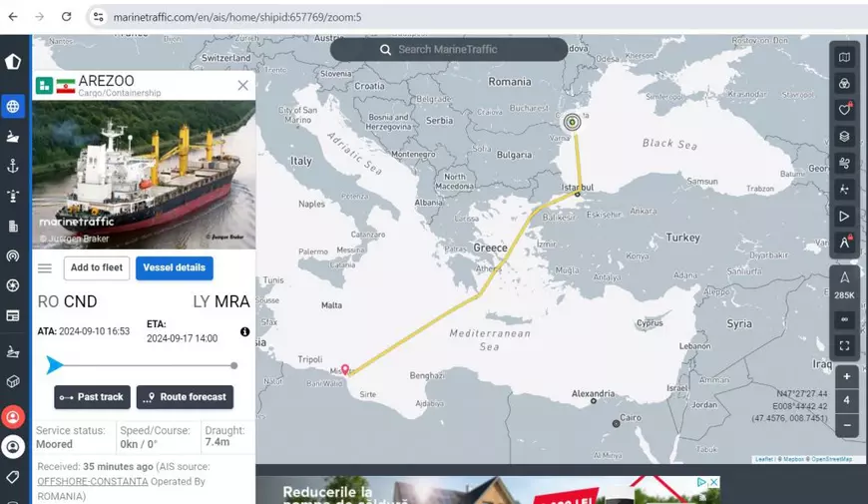The height and width of the screenshot is (504, 868).
Task: Click the Iran flag icon
Action: click(x=65, y=86)
